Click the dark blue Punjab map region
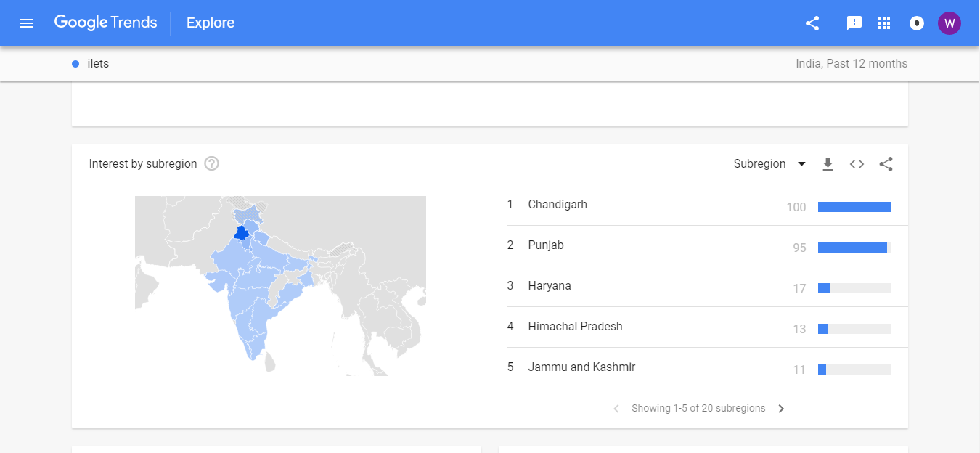Screen dimensions: 980x453 [241, 233]
